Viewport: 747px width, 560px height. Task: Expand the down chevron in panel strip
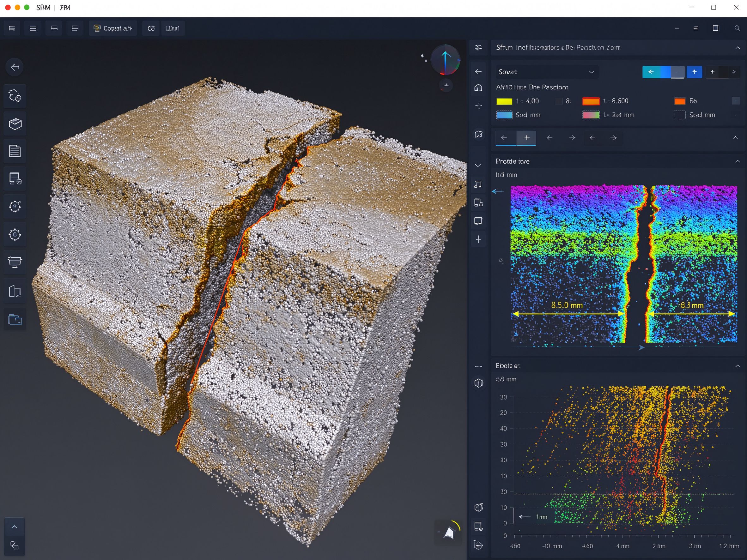pos(478,166)
